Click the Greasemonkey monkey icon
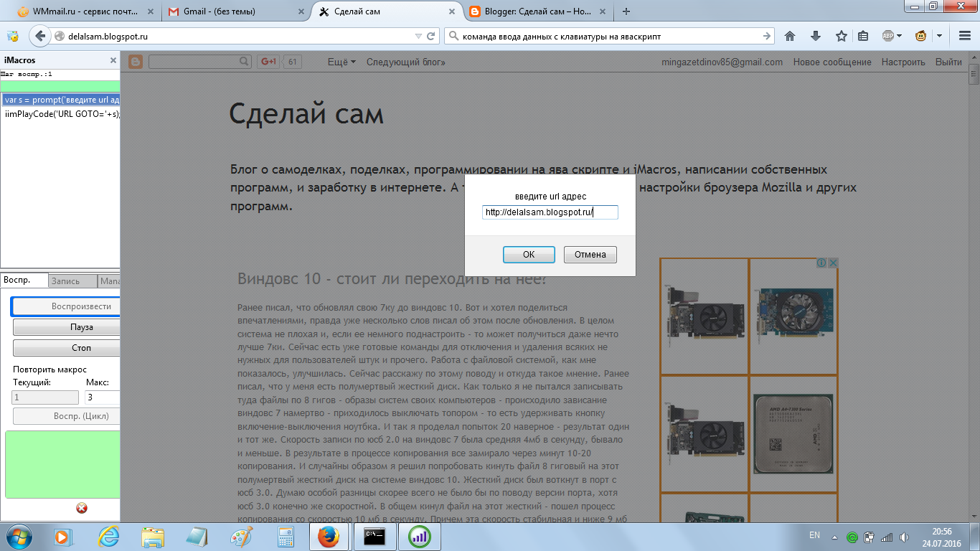The width and height of the screenshot is (980, 551). point(921,36)
